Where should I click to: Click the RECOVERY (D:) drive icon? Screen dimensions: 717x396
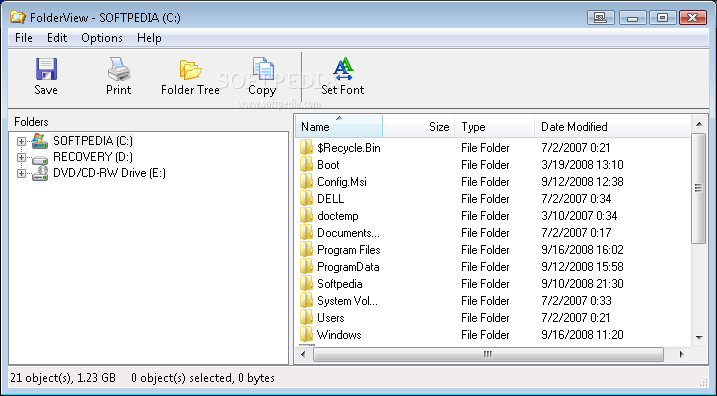tap(40, 159)
